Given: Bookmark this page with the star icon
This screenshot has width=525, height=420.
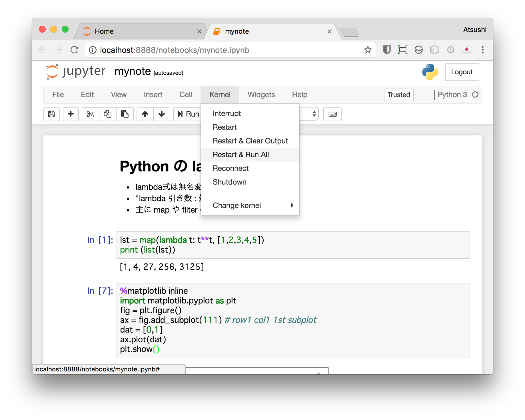Looking at the screenshot, I should [x=368, y=50].
